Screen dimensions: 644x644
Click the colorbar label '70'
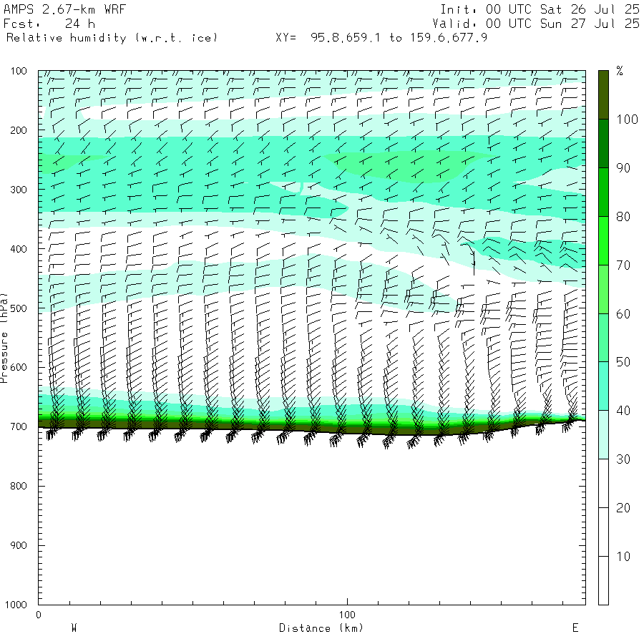click(x=623, y=265)
